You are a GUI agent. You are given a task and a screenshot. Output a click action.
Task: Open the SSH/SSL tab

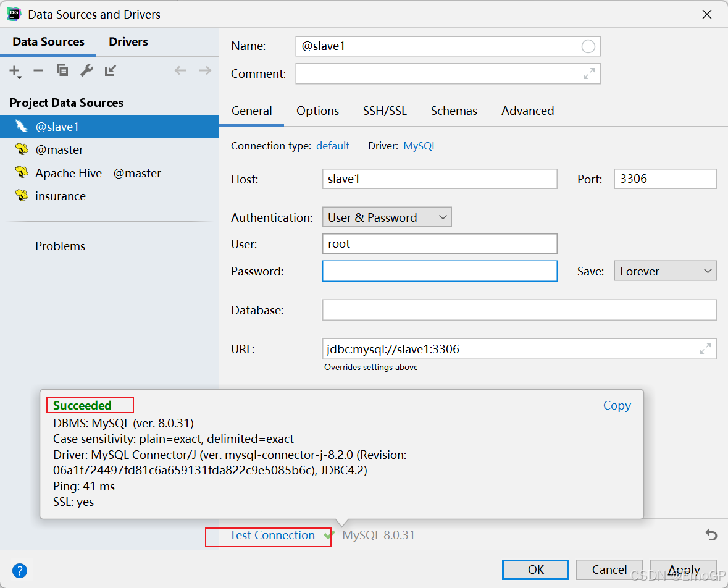[x=385, y=111]
